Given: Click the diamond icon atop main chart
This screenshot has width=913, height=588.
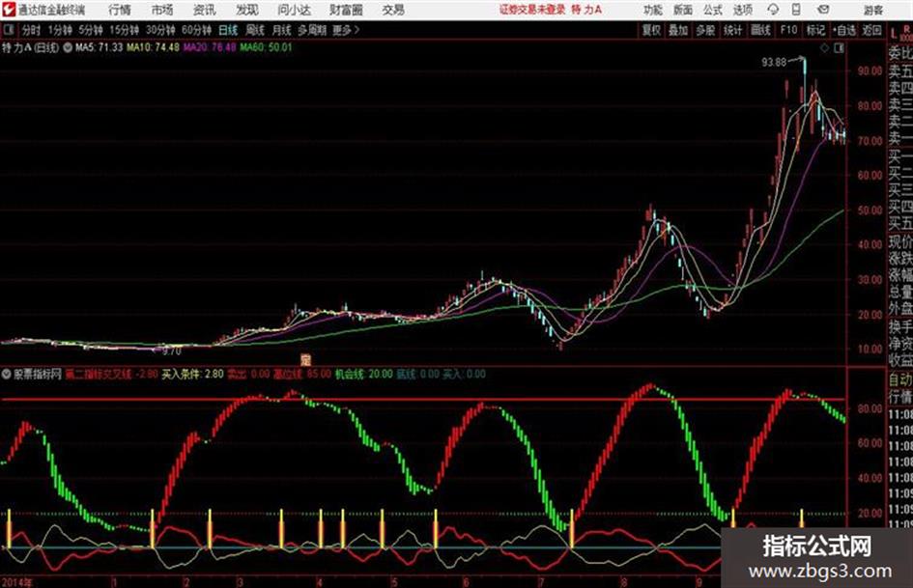Looking at the screenshot, I should point(824,48).
